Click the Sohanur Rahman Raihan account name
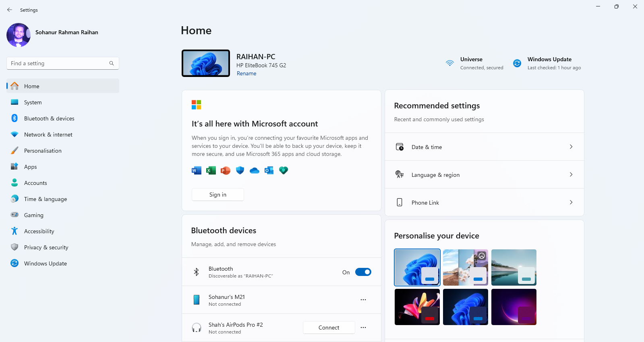This screenshot has height=342, width=644. [67, 32]
